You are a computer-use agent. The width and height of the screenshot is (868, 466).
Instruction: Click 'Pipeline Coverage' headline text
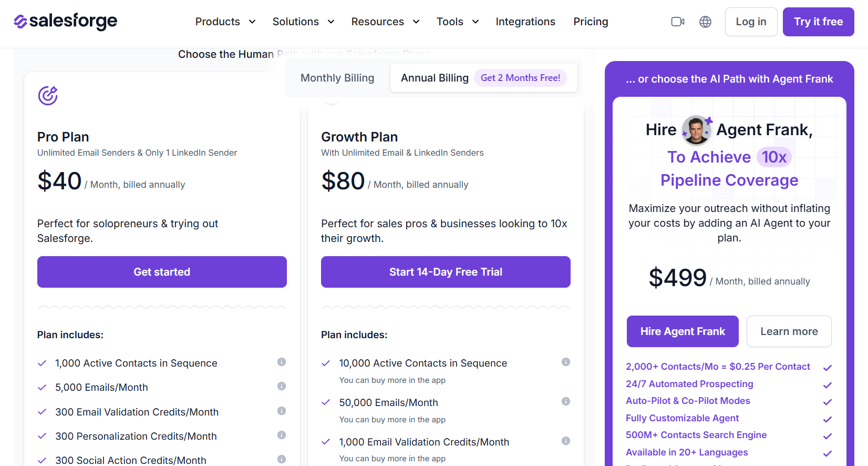tap(729, 180)
